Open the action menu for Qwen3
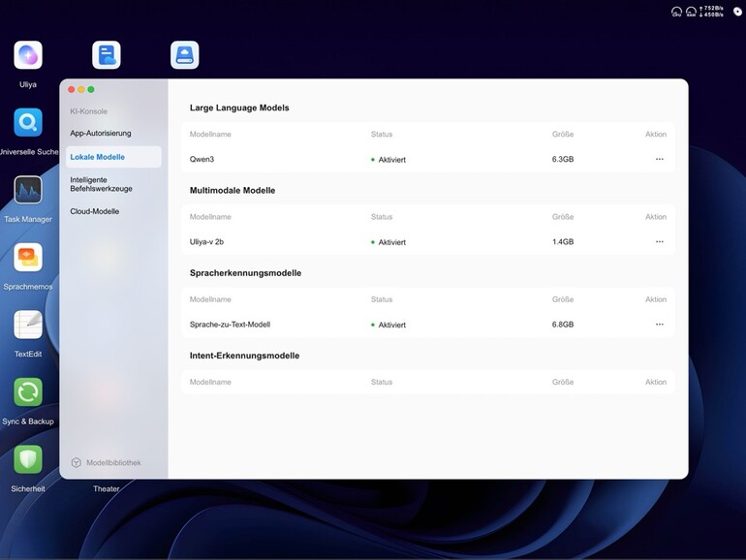 click(660, 159)
